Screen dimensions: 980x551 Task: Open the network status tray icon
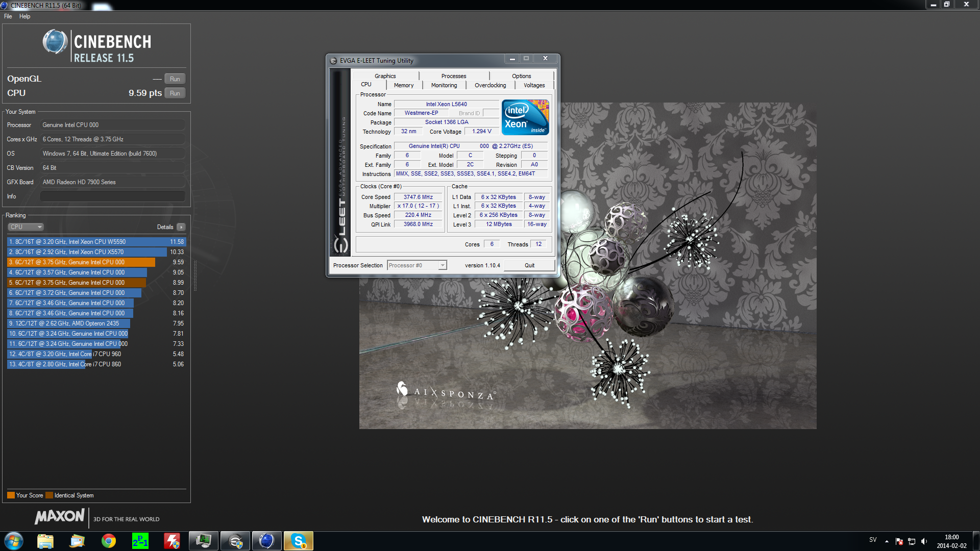click(912, 541)
